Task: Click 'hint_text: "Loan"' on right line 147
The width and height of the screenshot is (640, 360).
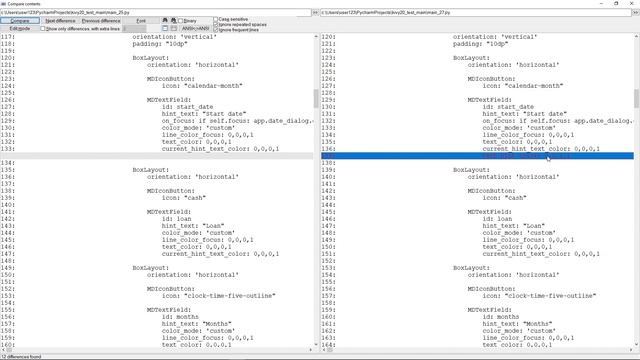Action: 513,226
